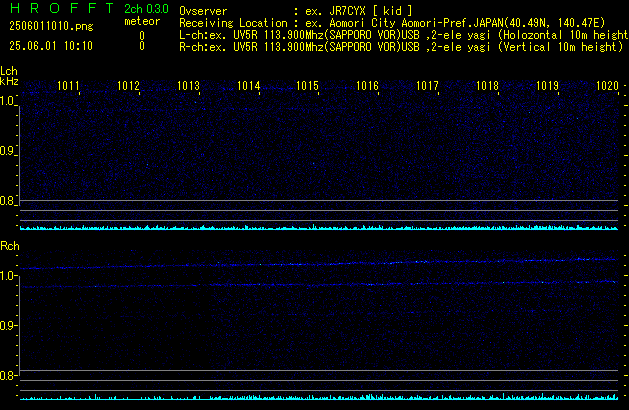The width and height of the screenshot is (629, 410).
Task: Click the Ovserver line with JR7CYX
Action: pos(296,11)
